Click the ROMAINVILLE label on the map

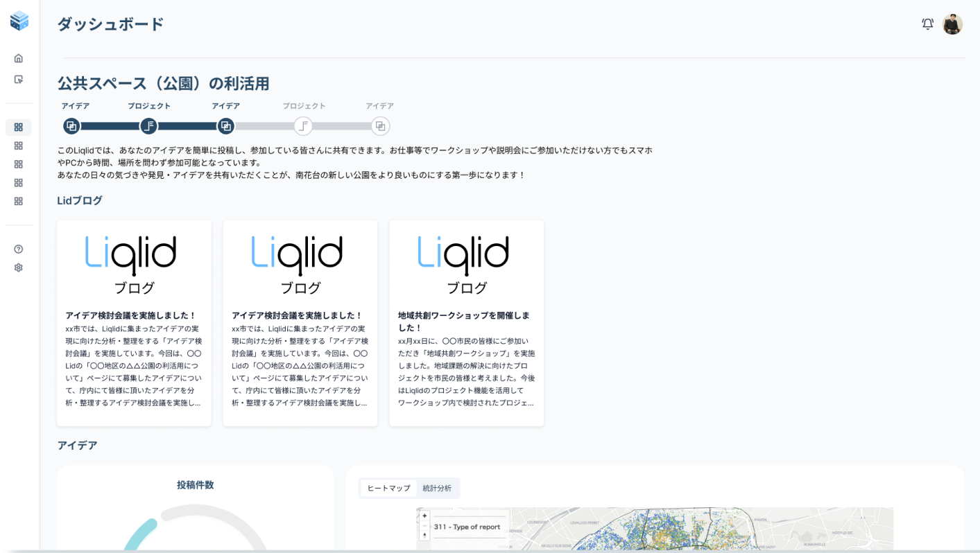(815, 545)
